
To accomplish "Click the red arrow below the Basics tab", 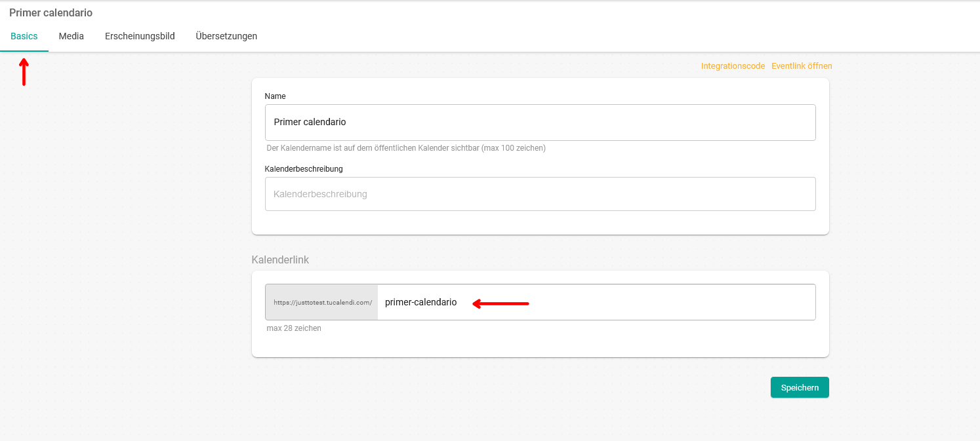I will pos(24,72).
